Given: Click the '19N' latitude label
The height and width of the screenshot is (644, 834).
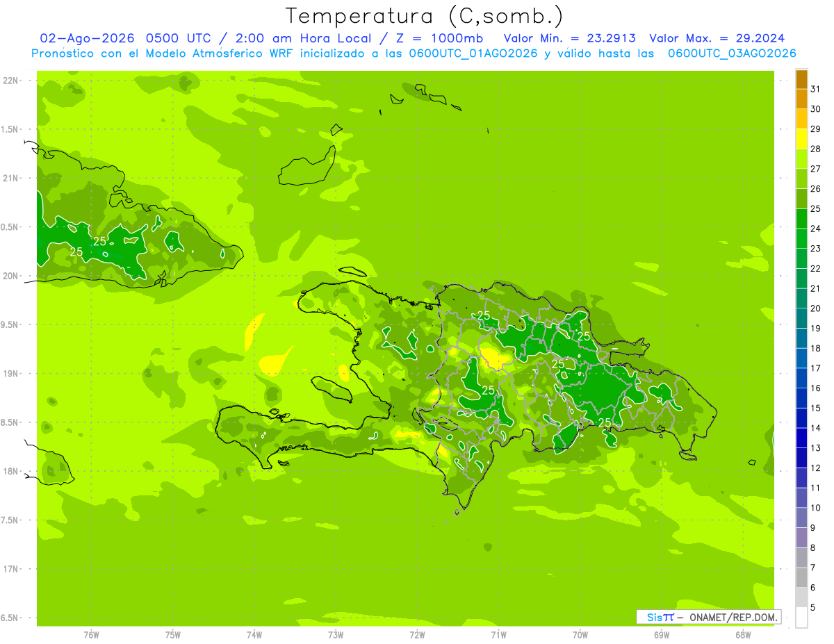Looking at the screenshot, I should pyautogui.click(x=11, y=374).
